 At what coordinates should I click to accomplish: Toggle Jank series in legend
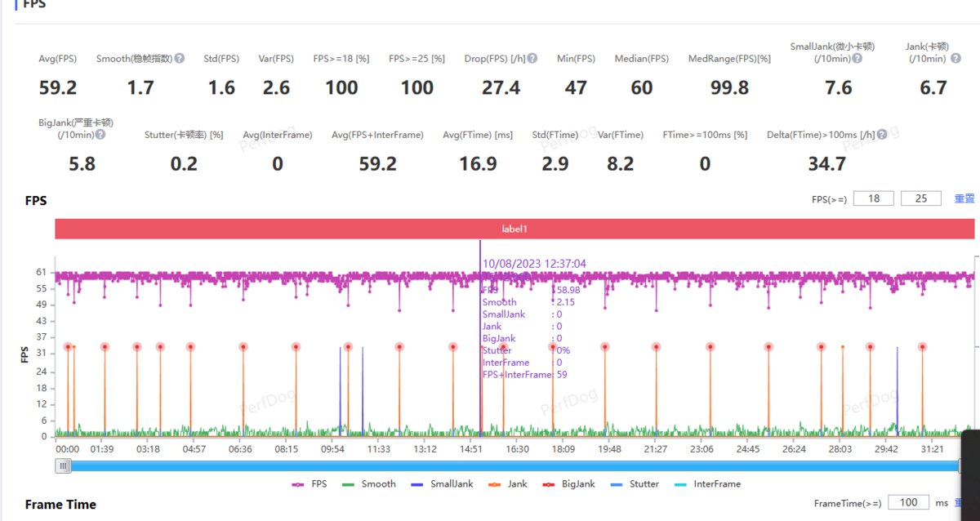click(x=508, y=484)
